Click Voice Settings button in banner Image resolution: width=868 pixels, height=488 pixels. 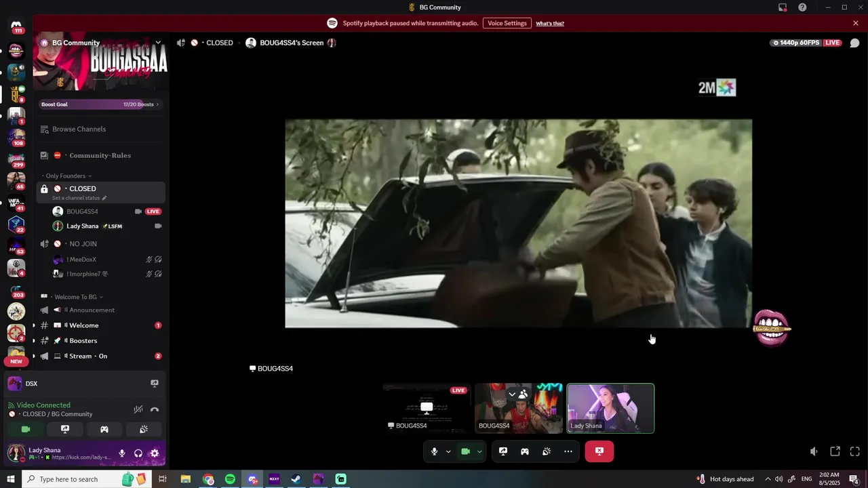pyautogui.click(x=507, y=23)
